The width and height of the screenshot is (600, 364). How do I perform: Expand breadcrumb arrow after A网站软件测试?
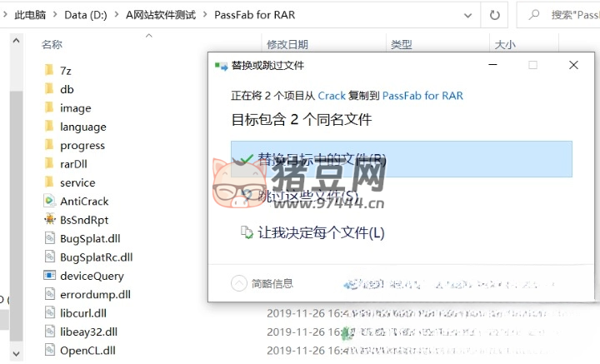[x=205, y=15]
